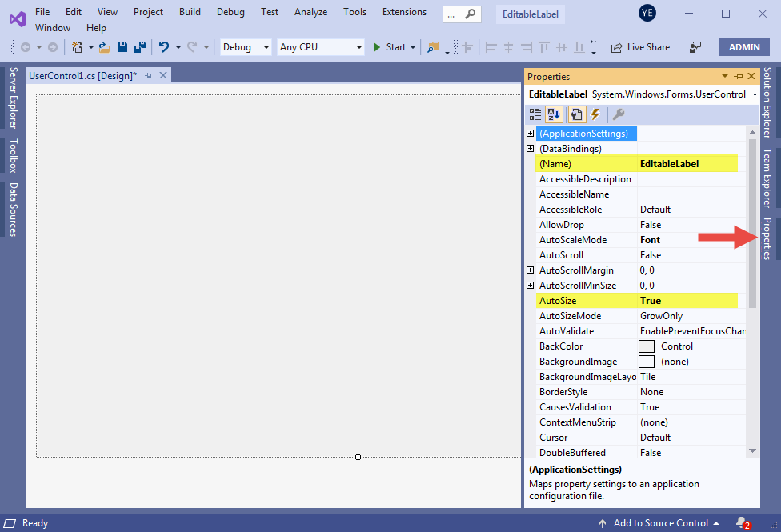This screenshot has height=532, width=781.
Task: Click the AutoSize property value field
Action: coord(687,301)
